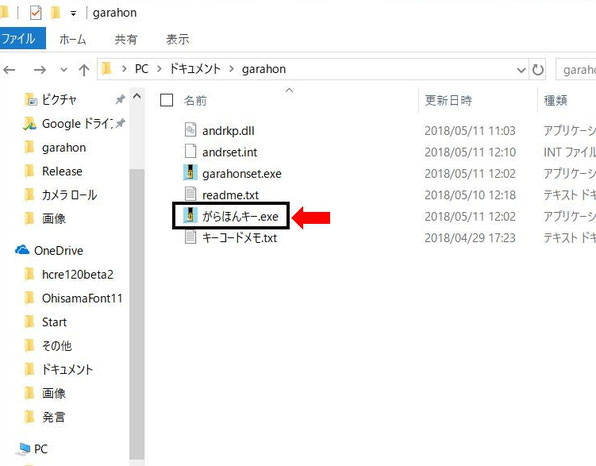The image size is (596, 466).
Task: Select the garahonset.exe application icon
Action: [x=190, y=172]
